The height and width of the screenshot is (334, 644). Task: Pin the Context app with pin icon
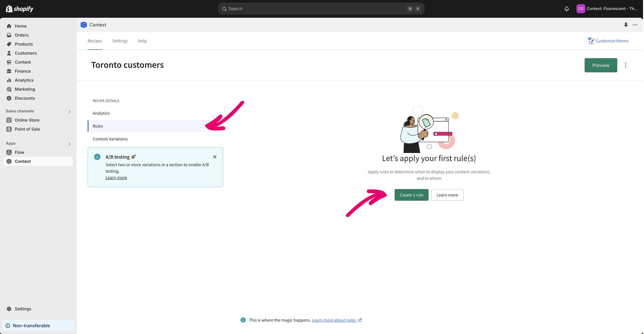[626, 25]
